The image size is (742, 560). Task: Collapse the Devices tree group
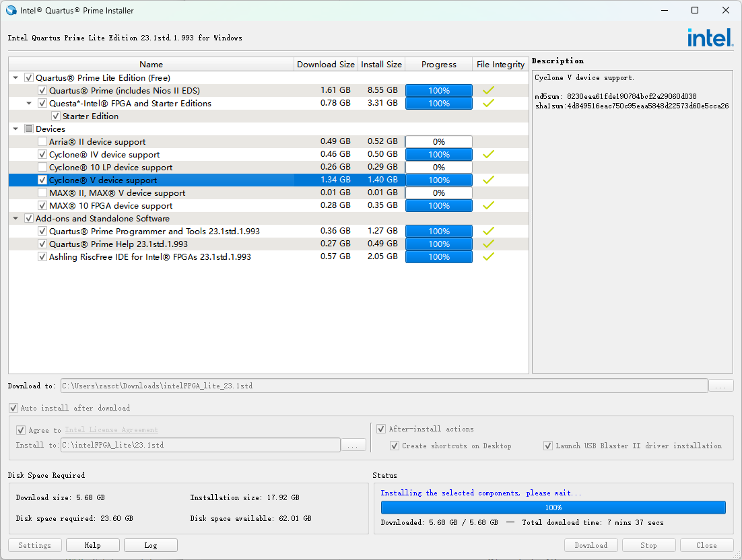click(x=15, y=129)
